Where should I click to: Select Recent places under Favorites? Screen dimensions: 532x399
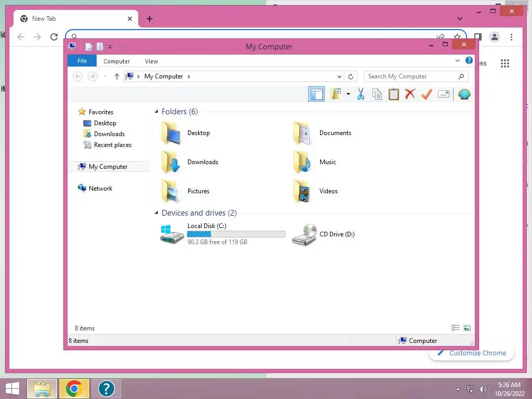click(113, 144)
